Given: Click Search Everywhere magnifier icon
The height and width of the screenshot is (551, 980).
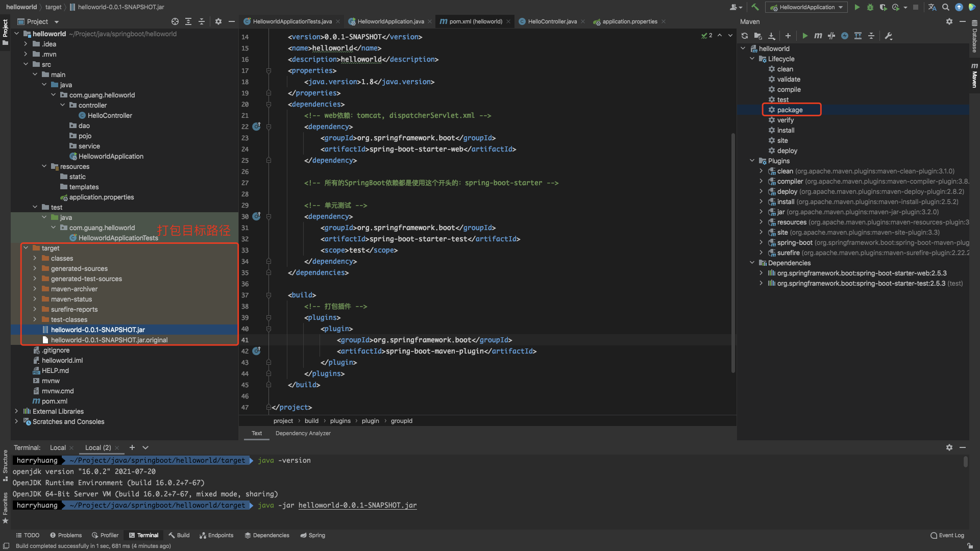Looking at the screenshot, I should coord(946,7).
